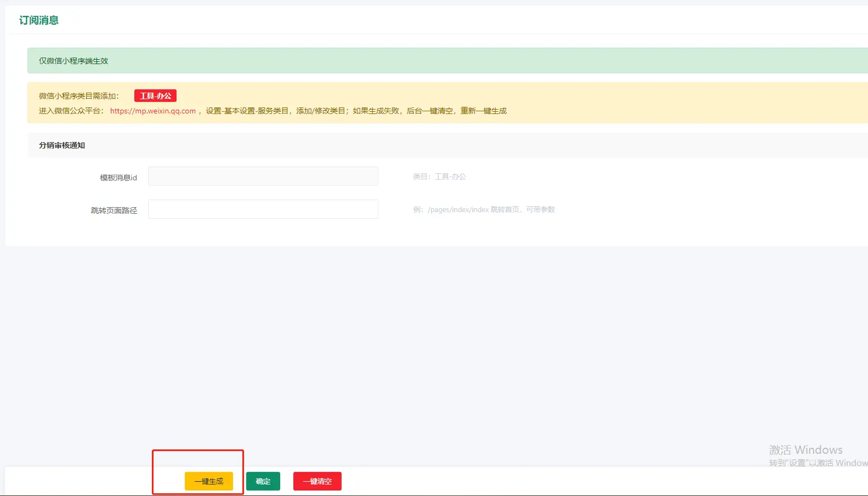The width and height of the screenshot is (868, 496).
Task: Click the red 一键清空 button
Action: (x=317, y=481)
